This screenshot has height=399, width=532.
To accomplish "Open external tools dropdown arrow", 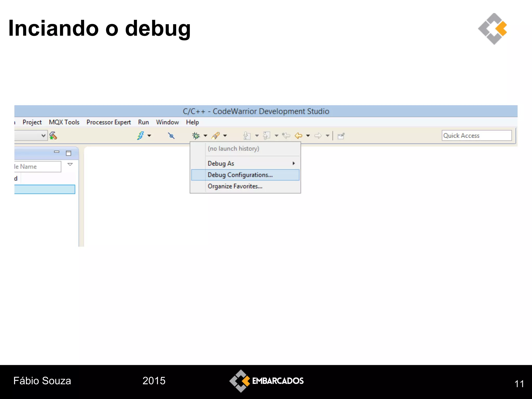I will [x=225, y=136].
